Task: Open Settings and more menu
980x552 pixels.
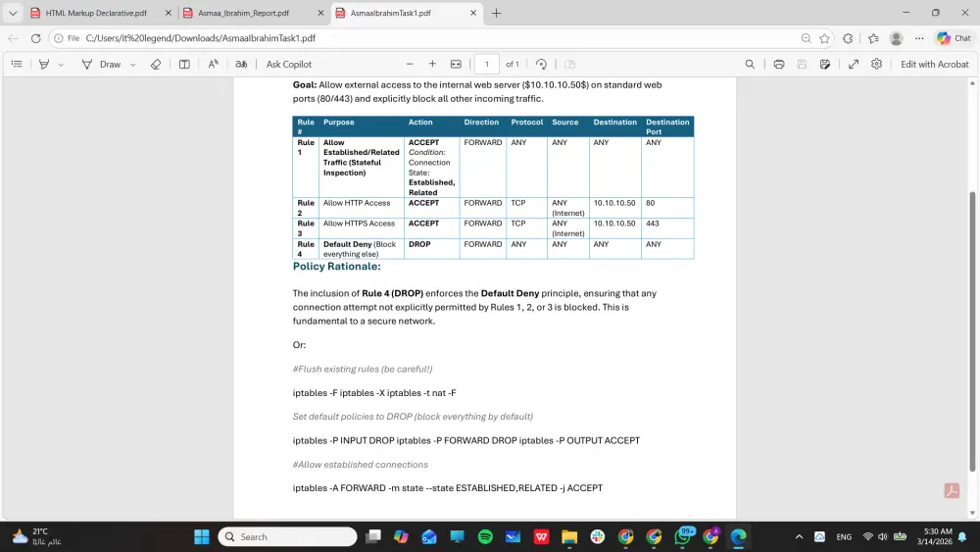Action: coord(919,38)
